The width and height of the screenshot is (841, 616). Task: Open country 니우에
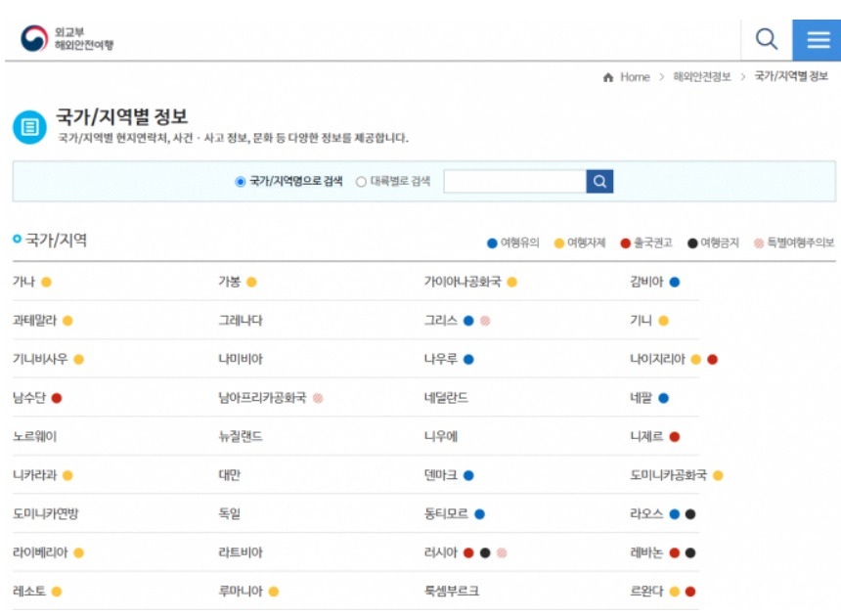441,436
